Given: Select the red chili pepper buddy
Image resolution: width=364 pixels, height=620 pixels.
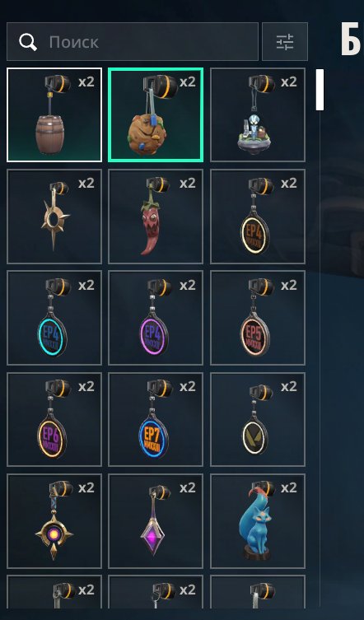Looking at the screenshot, I should (156, 217).
